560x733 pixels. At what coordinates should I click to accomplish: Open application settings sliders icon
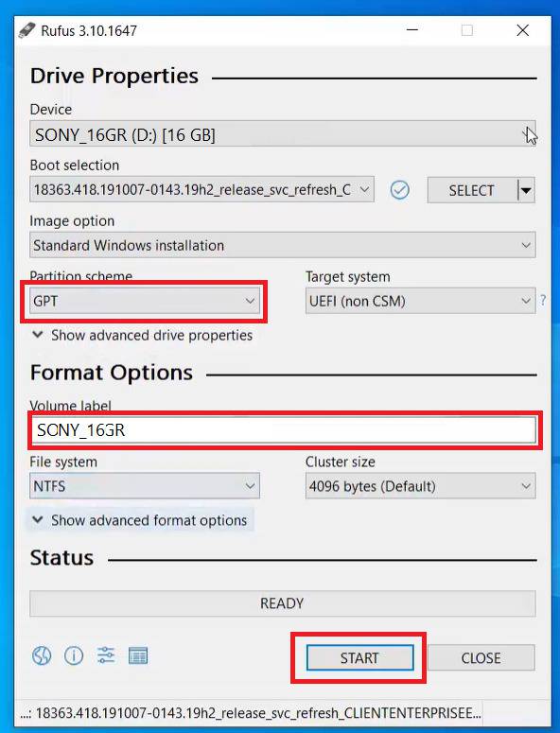(106, 655)
